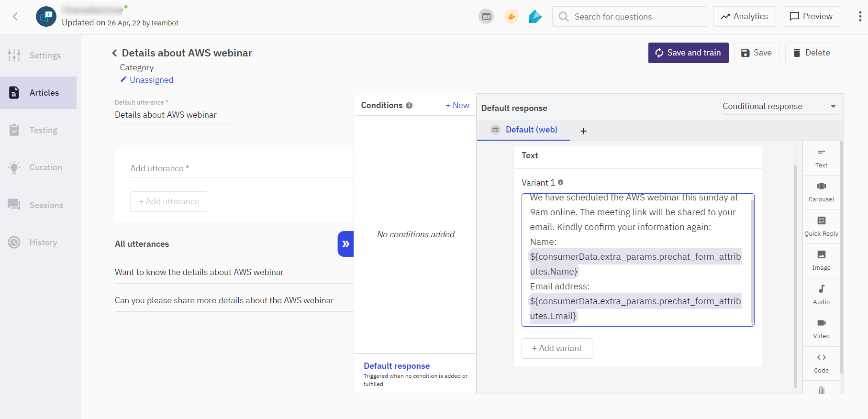
Task: Add a Text response component
Action: tap(821, 158)
